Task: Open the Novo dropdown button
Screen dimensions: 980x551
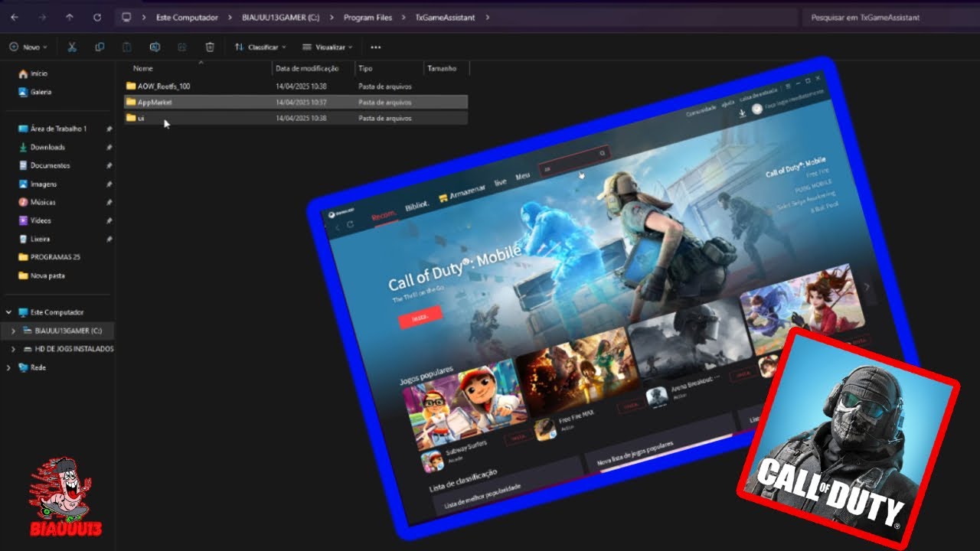Action: (x=28, y=47)
